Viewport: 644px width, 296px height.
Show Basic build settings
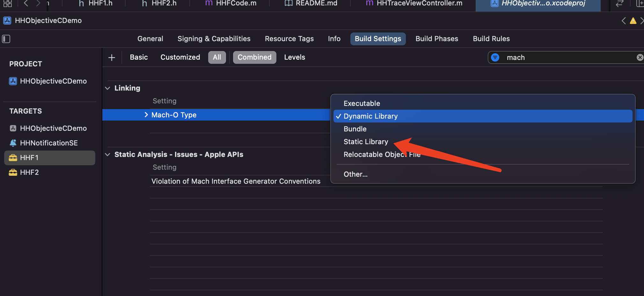[x=139, y=57]
